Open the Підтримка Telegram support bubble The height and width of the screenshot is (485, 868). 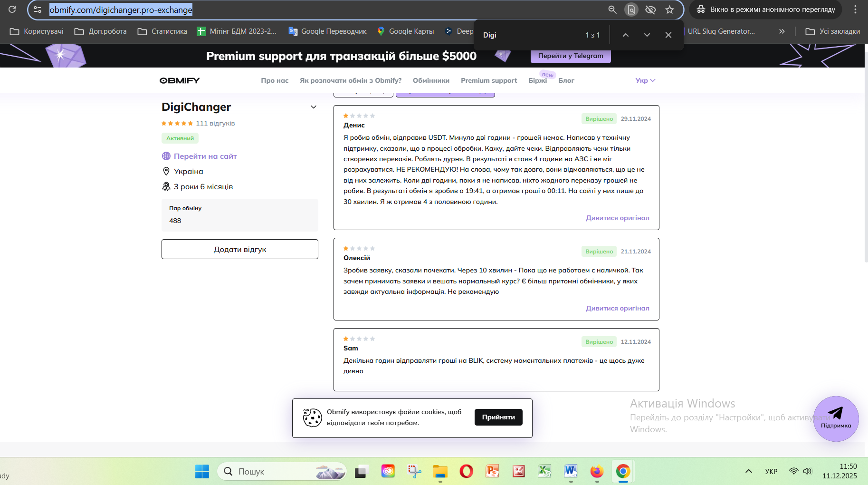[836, 419]
